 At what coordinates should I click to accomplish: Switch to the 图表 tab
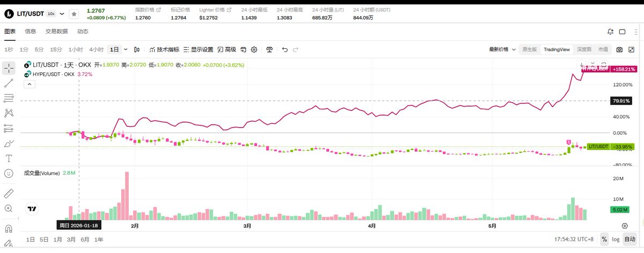coord(10,32)
